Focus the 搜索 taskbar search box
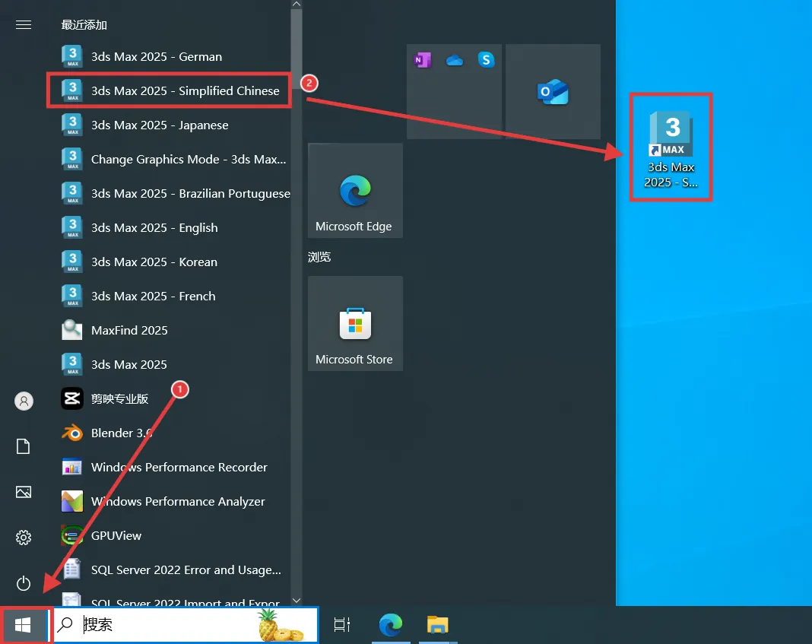Image resolution: width=812 pixels, height=644 pixels. coord(185,625)
